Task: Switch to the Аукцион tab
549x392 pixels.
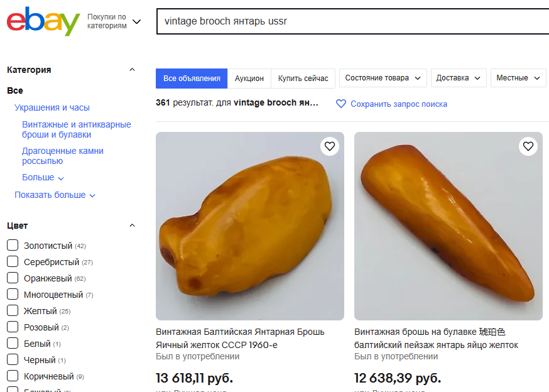Action: coord(249,79)
